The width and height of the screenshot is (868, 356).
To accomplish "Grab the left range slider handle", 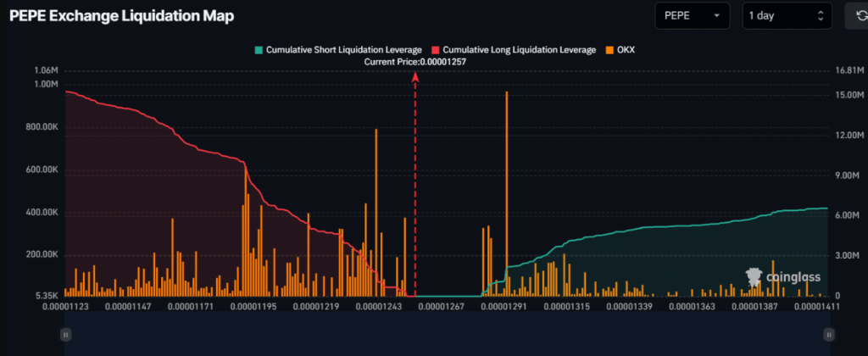I will [65, 335].
